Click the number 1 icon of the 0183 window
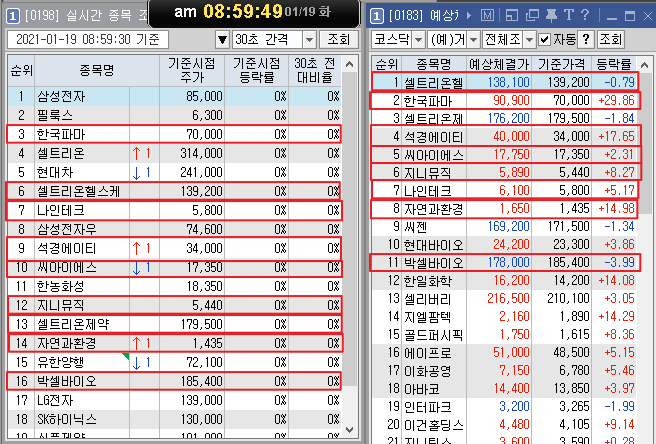Screen dimensions: 656x444 (377, 16)
